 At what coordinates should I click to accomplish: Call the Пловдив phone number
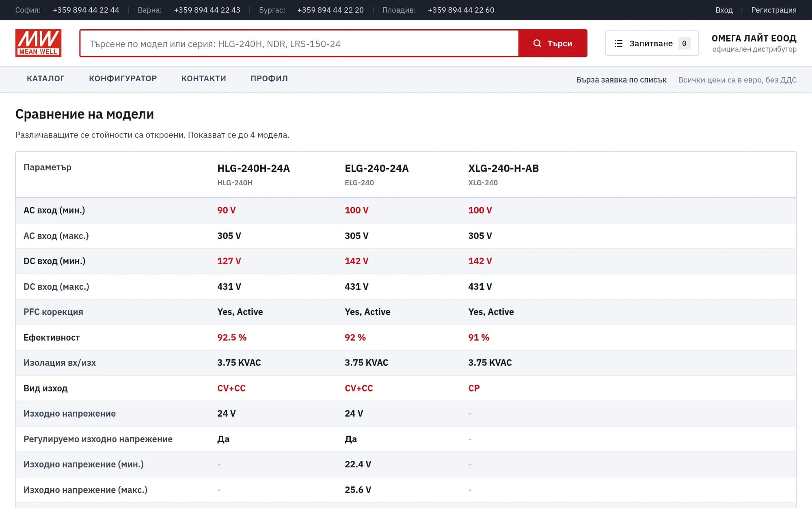pos(461,10)
